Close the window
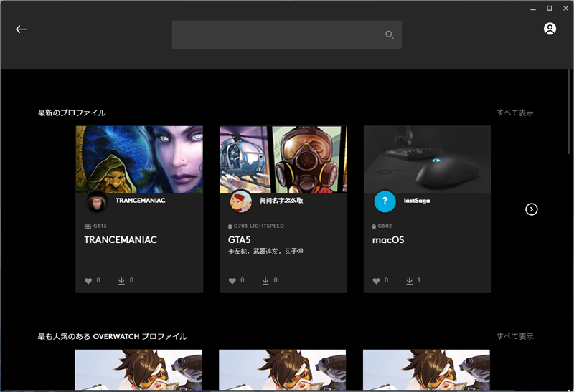 point(565,8)
